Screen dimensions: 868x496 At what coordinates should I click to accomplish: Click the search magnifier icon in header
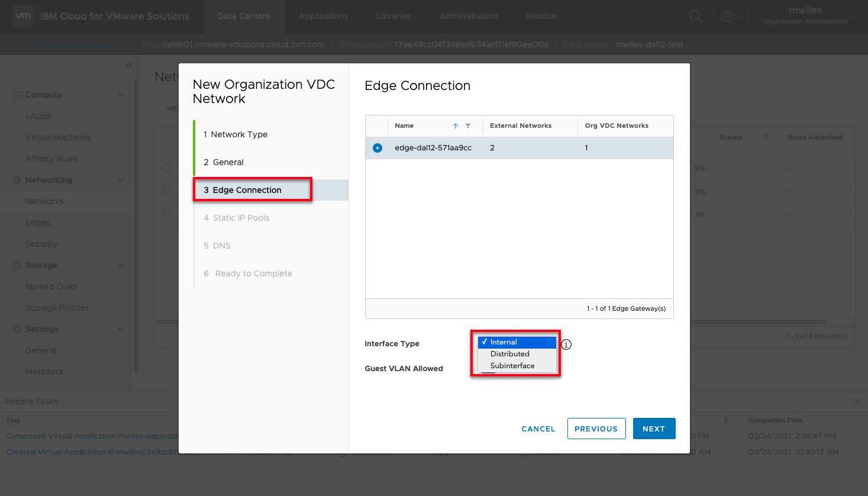click(x=695, y=17)
